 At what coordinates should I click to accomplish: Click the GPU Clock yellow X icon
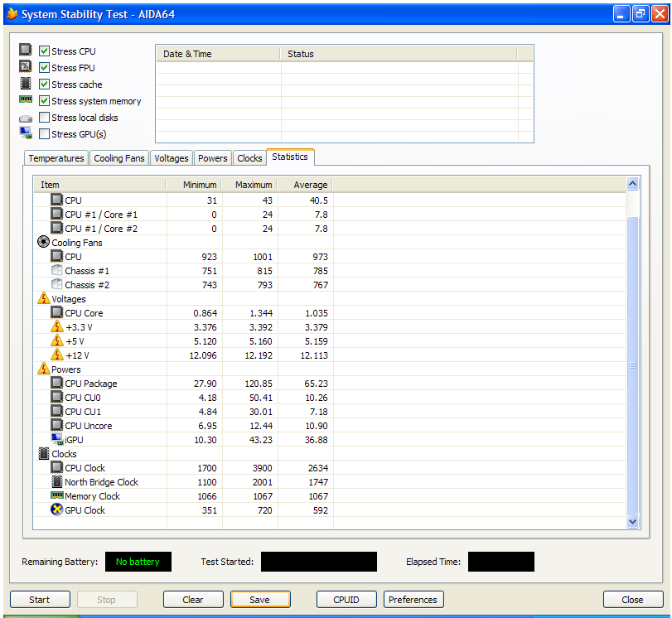[56, 509]
